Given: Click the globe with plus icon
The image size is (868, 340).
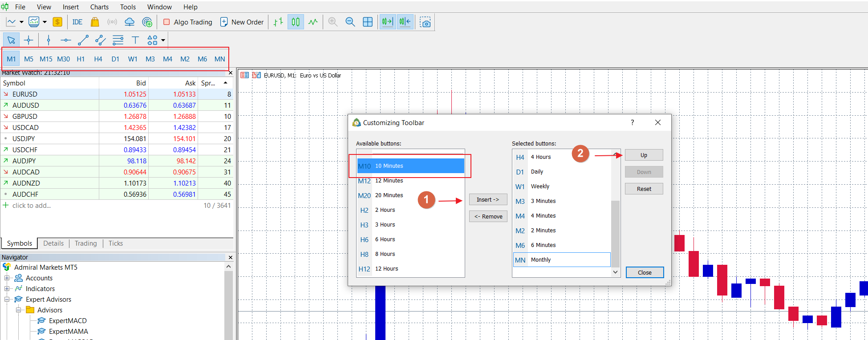Looking at the screenshot, I should [x=147, y=22].
